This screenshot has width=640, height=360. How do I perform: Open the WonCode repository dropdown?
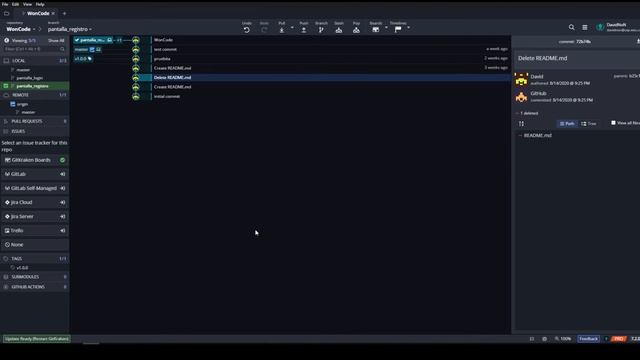20,29
